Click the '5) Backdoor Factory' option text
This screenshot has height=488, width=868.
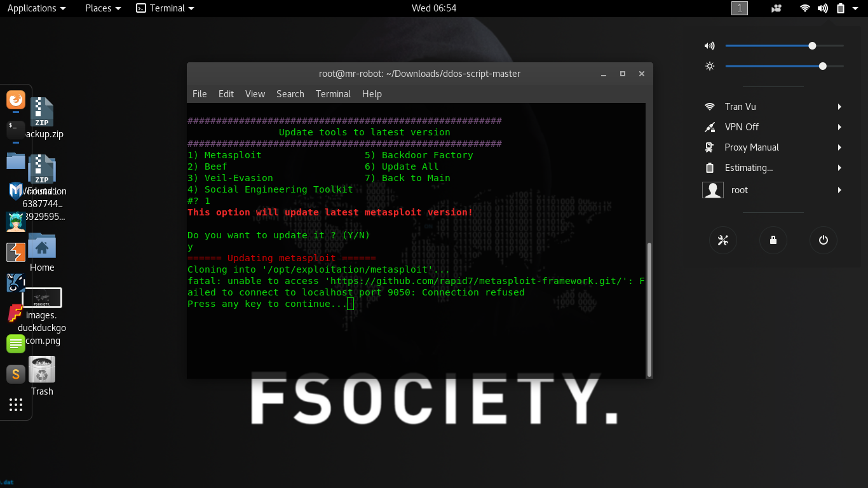(x=419, y=155)
